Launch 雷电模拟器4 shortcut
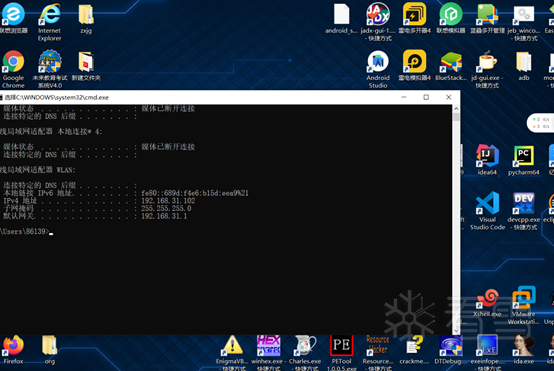This screenshot has width=554, height=371. pos(414,65)
